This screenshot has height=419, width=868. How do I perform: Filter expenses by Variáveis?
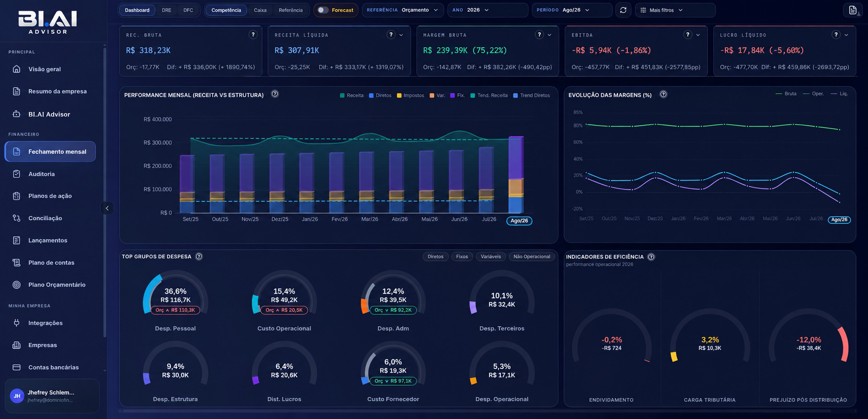click(x=491, y=256)
